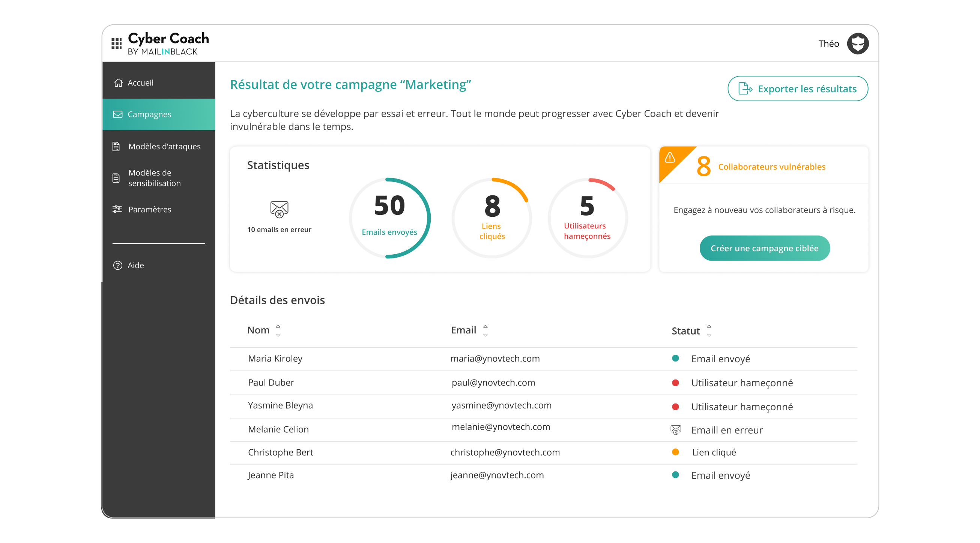Sort table by Nom column arrows

pos(278,330)
